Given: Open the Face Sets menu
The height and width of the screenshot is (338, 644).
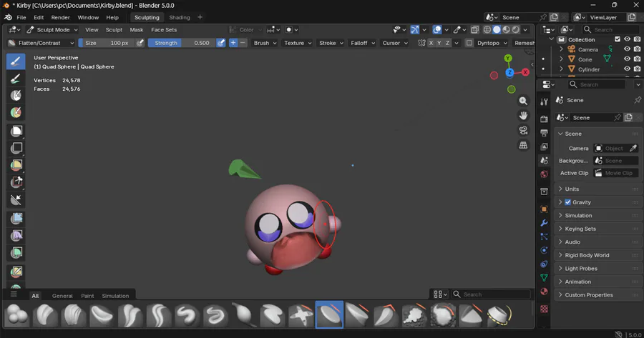Looking at the screenshot, I should (x=164, y=29).
